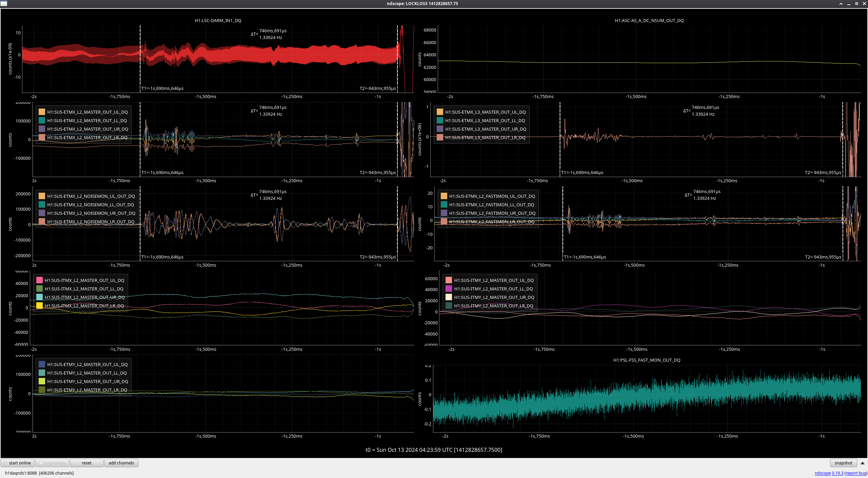
Task: Click the t0 timestamp label
Action: click(434, 450)
